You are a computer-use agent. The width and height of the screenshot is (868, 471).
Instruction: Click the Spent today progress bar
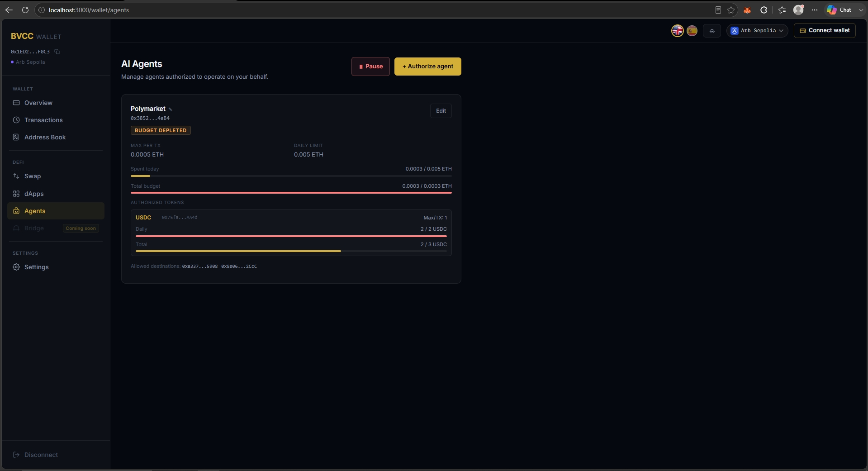pos(291,176)
